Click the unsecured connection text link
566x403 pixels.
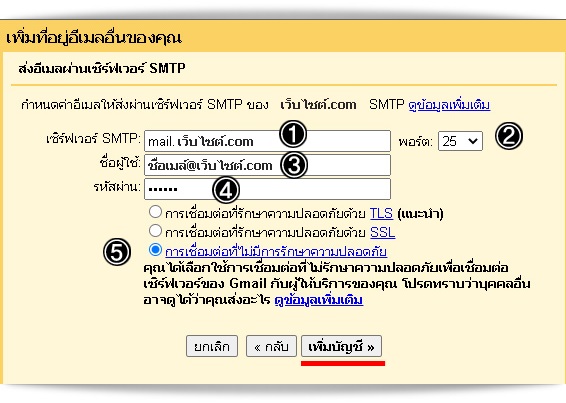(276, 252)
